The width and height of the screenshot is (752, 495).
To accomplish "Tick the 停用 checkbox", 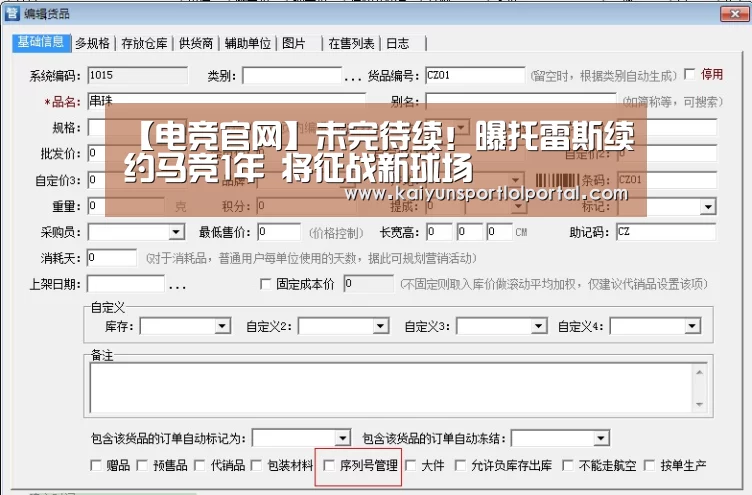I will tap(690, 74).
